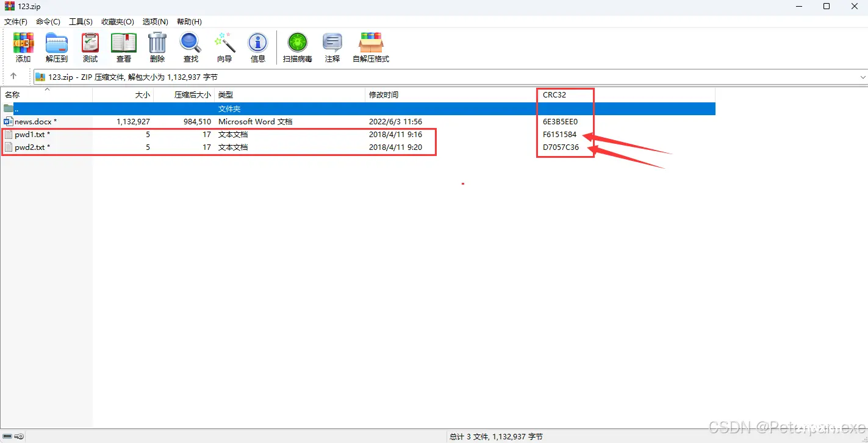Select the news.docx file name
This screenshot has height=443, width=868.
point(35,121)
